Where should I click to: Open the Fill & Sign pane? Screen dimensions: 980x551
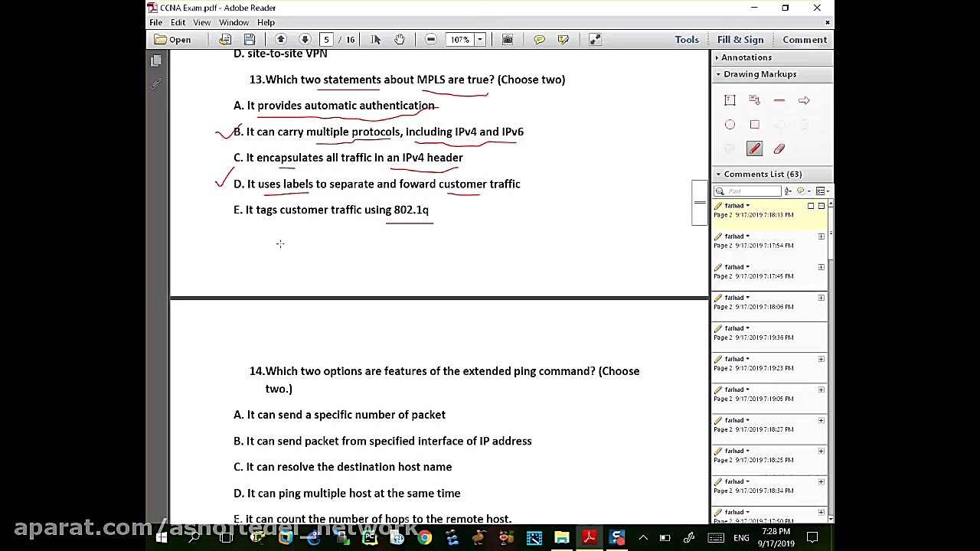[x=740, y=40]
